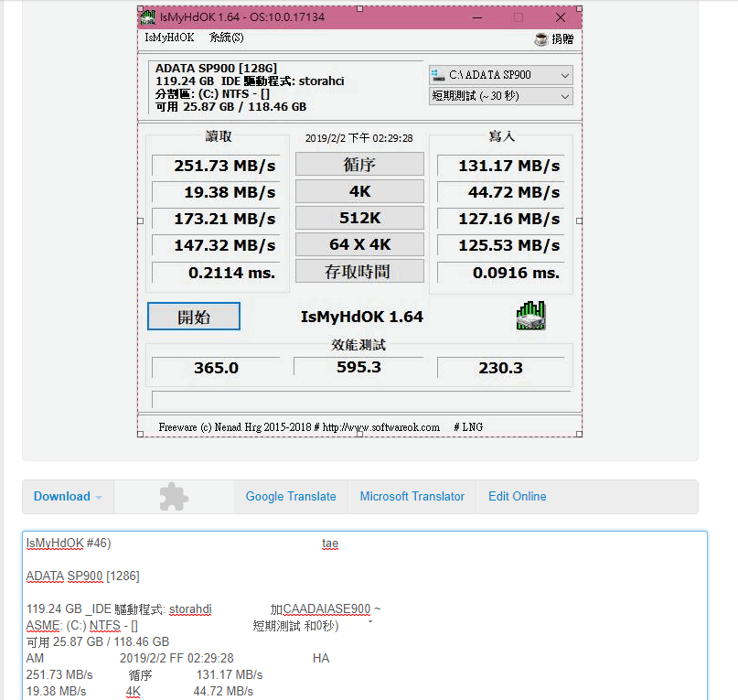The height and width of the screenshot is (700, 738).
Task: Click the # LNG language link
Action: click(468, 427)
